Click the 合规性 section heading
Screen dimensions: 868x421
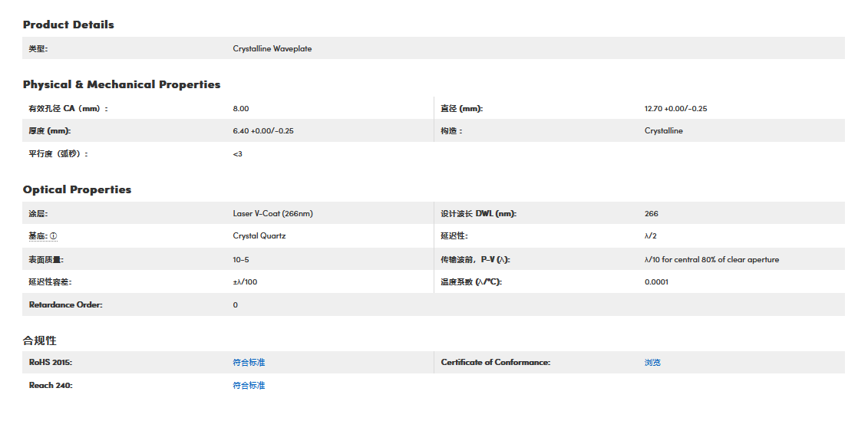[40, 340]
